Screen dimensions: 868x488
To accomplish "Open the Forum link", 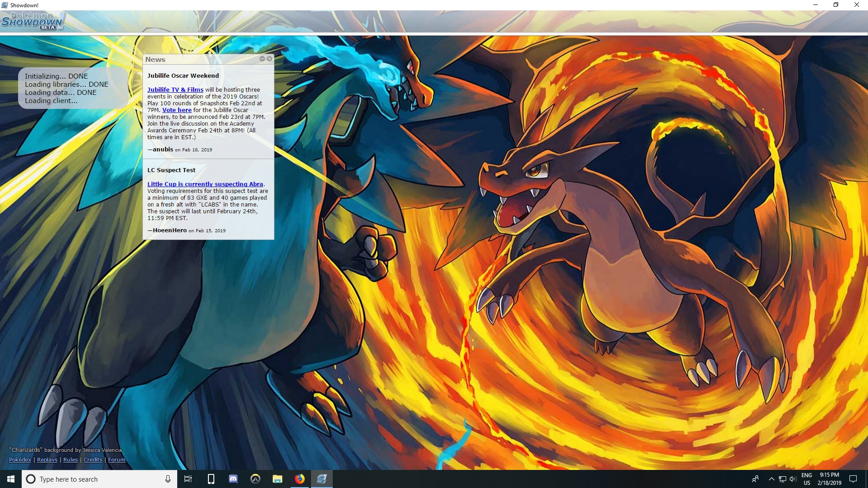I will [x=117, y=460].
